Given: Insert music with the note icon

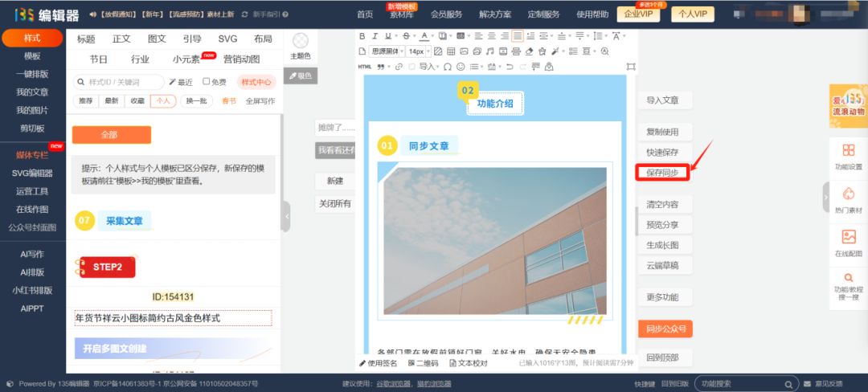Looking at the screenshot, I should pyautogui.click(x=490, y=51).
